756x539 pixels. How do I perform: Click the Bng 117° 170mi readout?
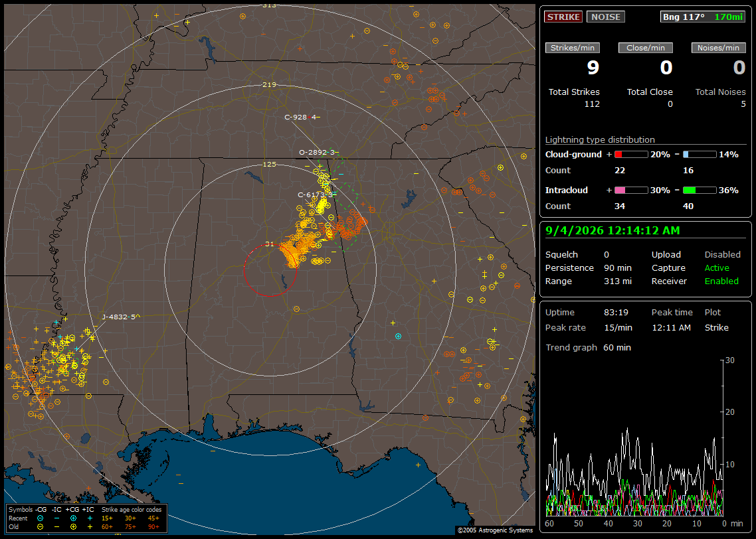[x=702, y=17]
